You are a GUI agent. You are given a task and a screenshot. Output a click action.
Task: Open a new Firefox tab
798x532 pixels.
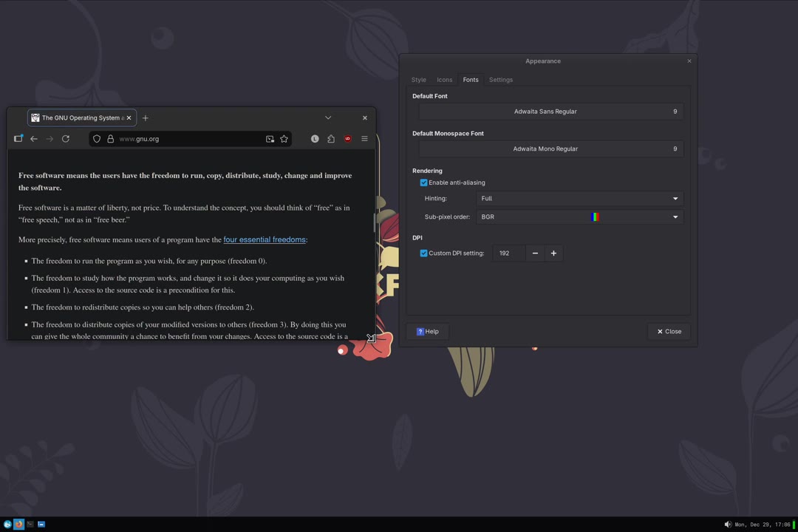[145, 117]
